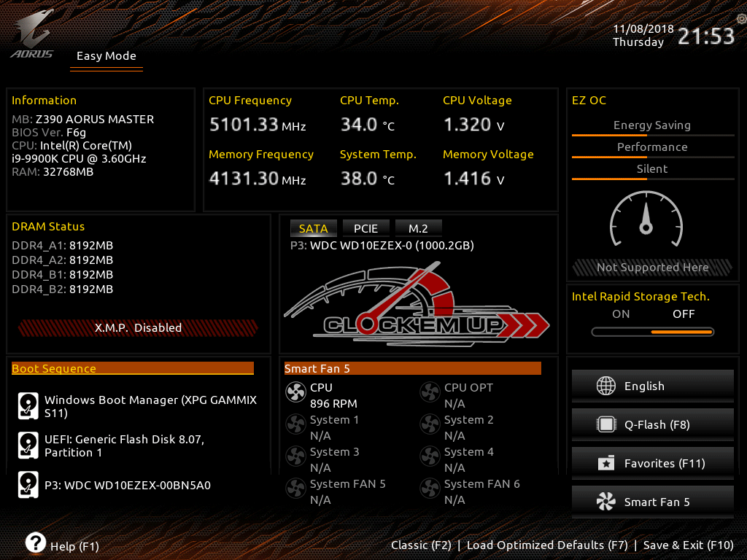Image resolution: width=747 pixels, height=560 pixels.
Task: Click the Help question mark icon
Action: pyautogui.click(x=36, y=542)
